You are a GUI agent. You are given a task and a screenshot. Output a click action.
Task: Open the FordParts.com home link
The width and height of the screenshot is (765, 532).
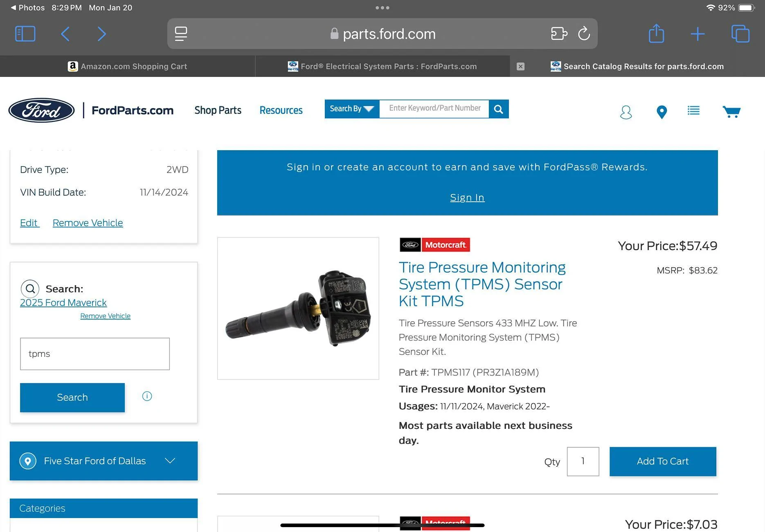[x=133, y=110]
